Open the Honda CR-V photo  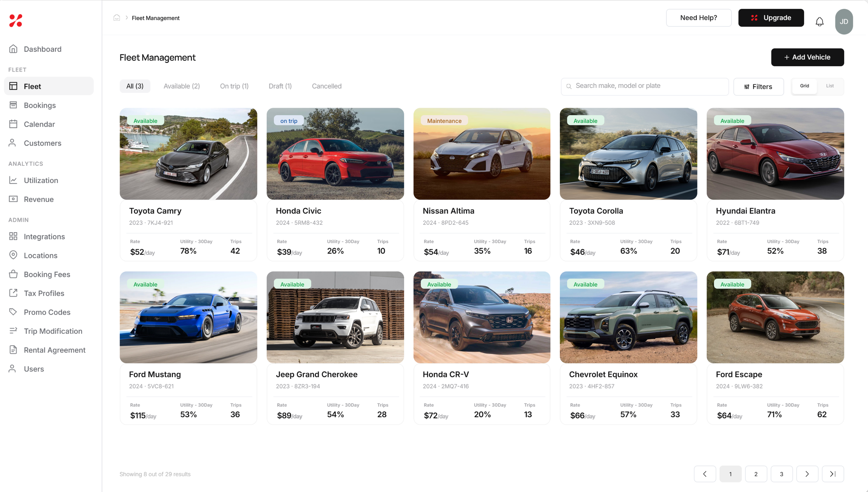coord(482,317)
